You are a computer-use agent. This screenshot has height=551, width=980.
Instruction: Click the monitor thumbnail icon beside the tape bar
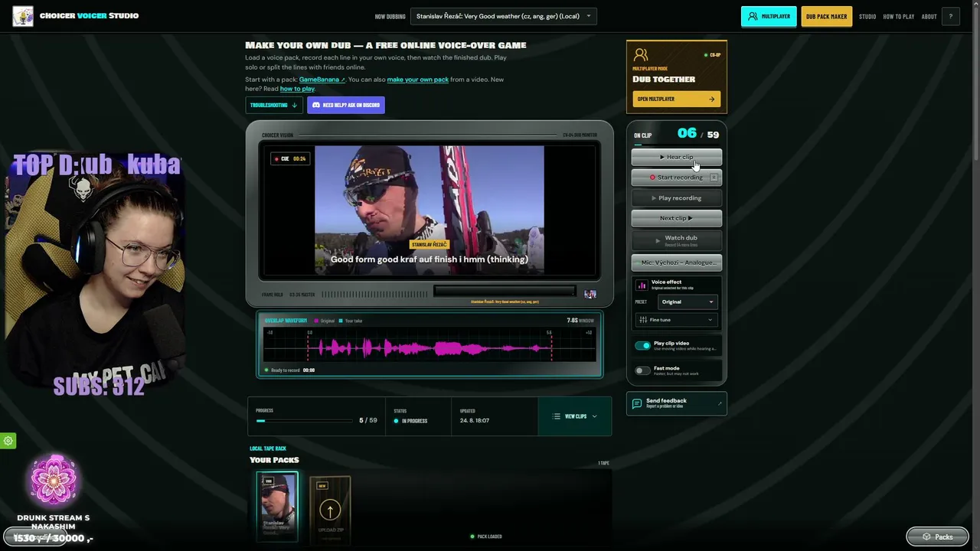(590, 294)
